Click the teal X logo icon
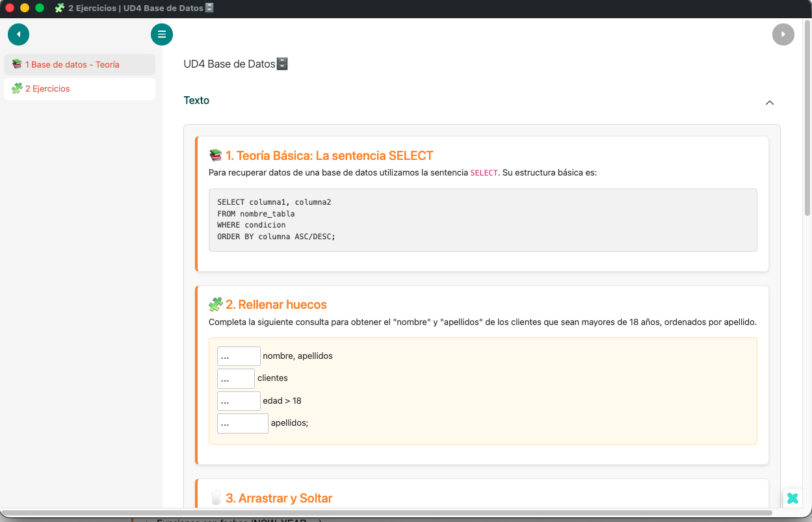This screenshot has width=812, height=522. pos(792,499)
